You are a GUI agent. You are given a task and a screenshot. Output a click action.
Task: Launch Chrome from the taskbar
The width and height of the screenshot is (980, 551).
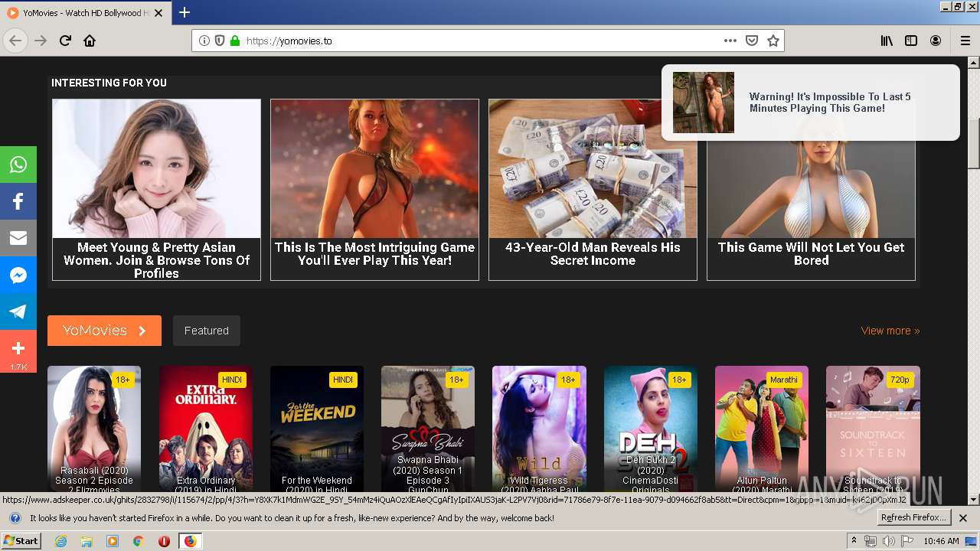138,541
